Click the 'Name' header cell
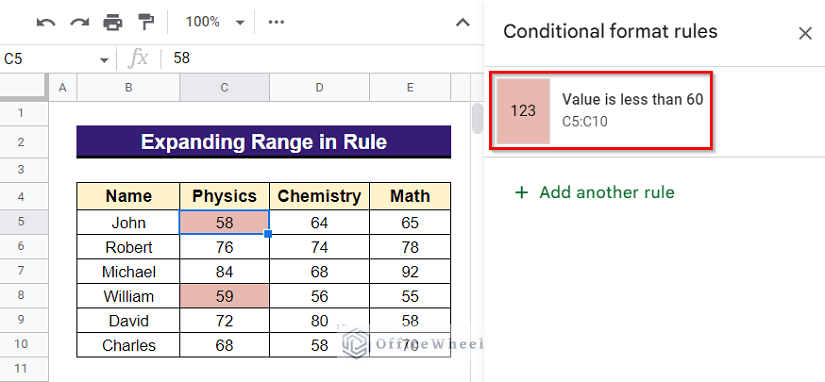Image resolution: width=825 pixels, height=382 pixels. pyautogui.click(x=128, y=196)
